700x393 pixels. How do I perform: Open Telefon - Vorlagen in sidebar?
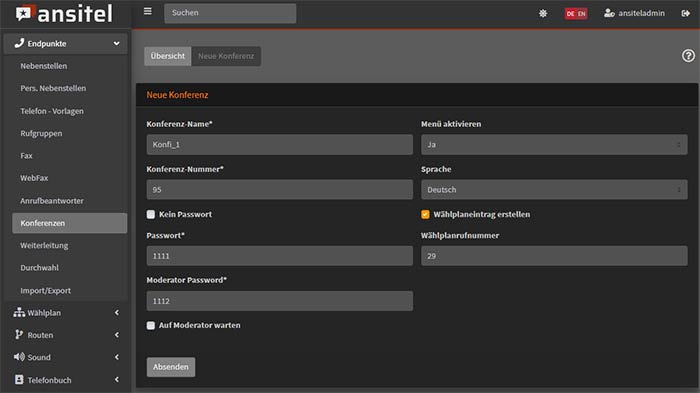pyautogui.click(x=52, y=111)
